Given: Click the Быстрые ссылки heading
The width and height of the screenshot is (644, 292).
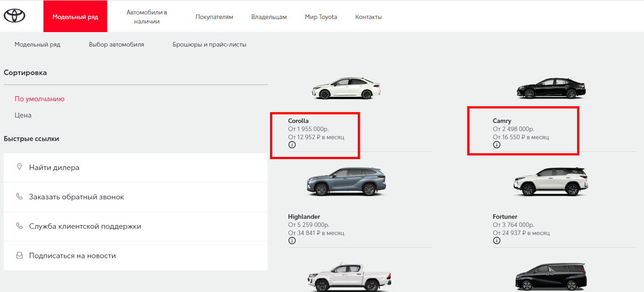Looking at the screenshot, I should [x=31, y=139].
